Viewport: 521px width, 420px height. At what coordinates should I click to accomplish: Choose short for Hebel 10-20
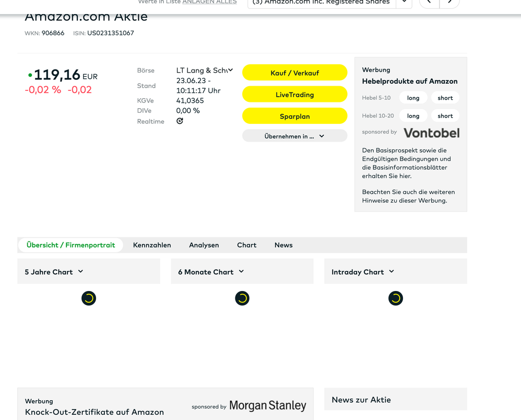[445, 116]
